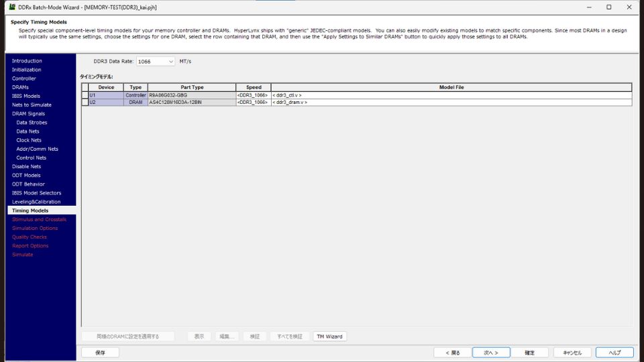Go back with the 戻る button
Viewport: 644px width, 362px height.
[452, 353]
